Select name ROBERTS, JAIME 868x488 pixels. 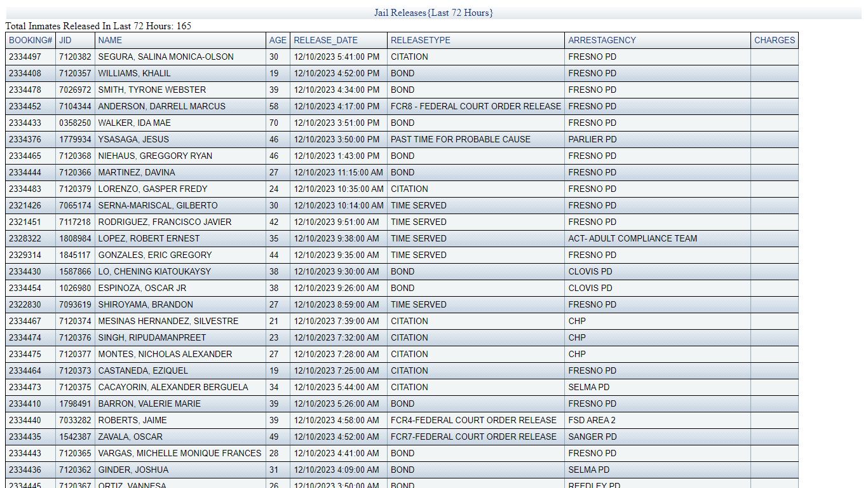pos(132,420)
